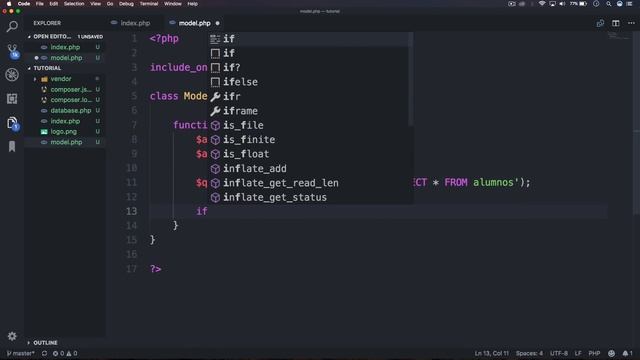
Task: Switch to the index.php editor tab
Action: pyautogui.click(x=135, y=23)
